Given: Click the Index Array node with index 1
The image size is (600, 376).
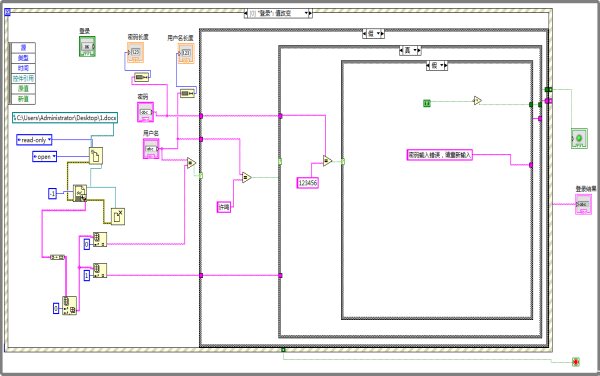Looking at the screenshot, I should [x=100, y=270].
